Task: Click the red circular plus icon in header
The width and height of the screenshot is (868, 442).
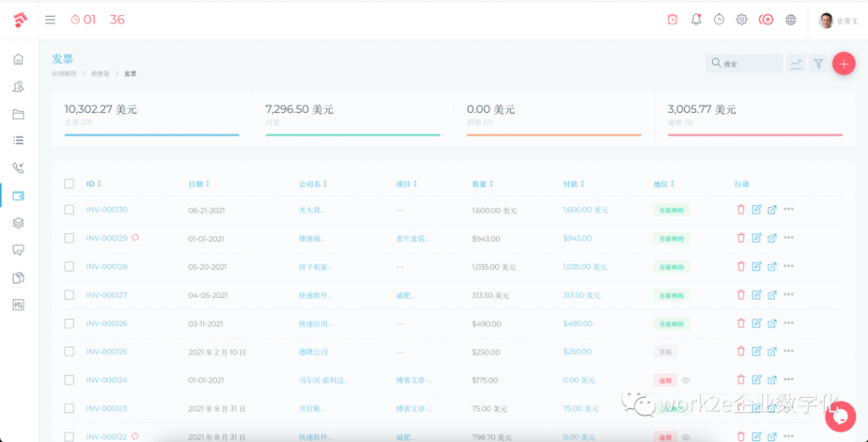Action: click(x=766, y=20)
